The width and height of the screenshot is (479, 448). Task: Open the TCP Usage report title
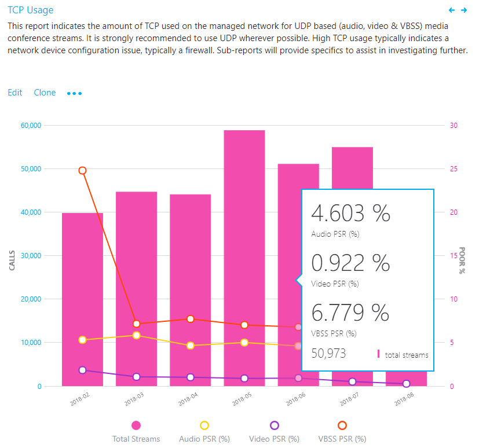click(x=30, y=10)
